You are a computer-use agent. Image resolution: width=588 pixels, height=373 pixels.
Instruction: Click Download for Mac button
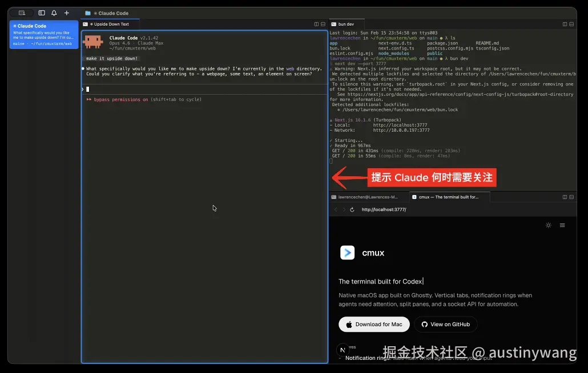tap(374, 325)
